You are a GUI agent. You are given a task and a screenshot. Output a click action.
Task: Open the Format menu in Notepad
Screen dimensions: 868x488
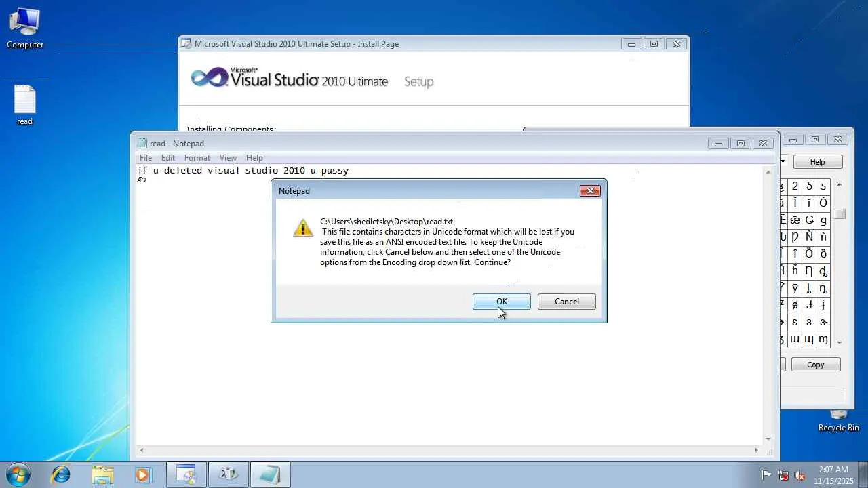(197, 158)
